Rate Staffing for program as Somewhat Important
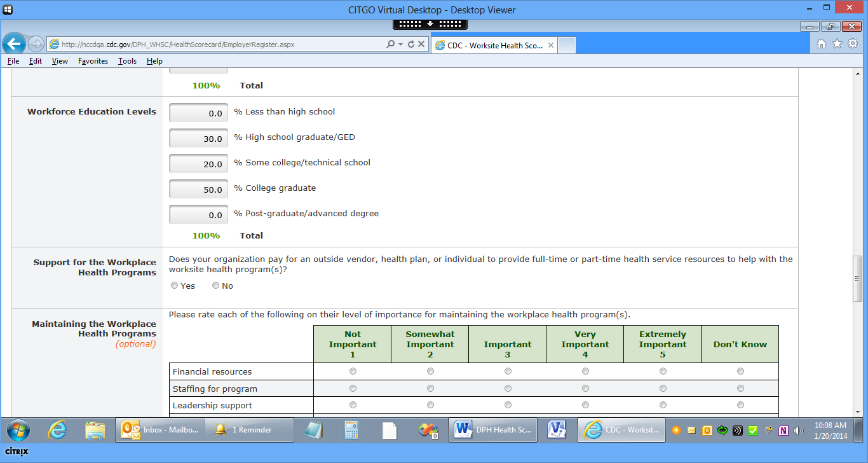This screenshot has height=463, width=868. pyautogui.click(x=430, y=388)
